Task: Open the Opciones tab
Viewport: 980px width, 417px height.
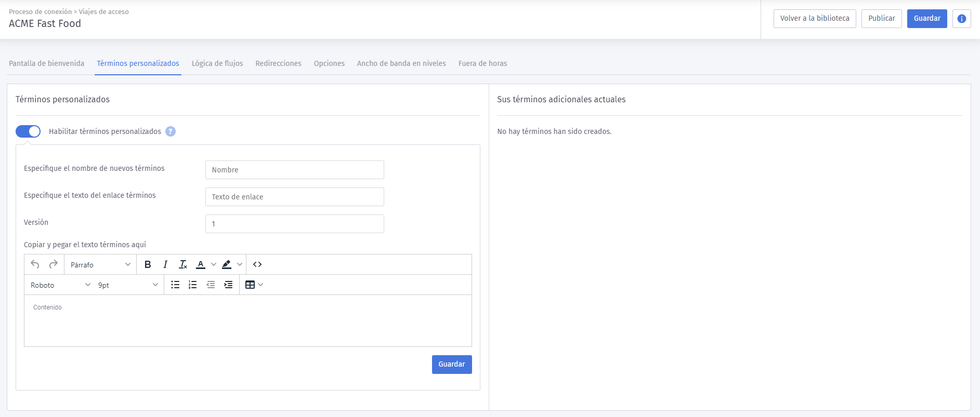Action: 329,63
